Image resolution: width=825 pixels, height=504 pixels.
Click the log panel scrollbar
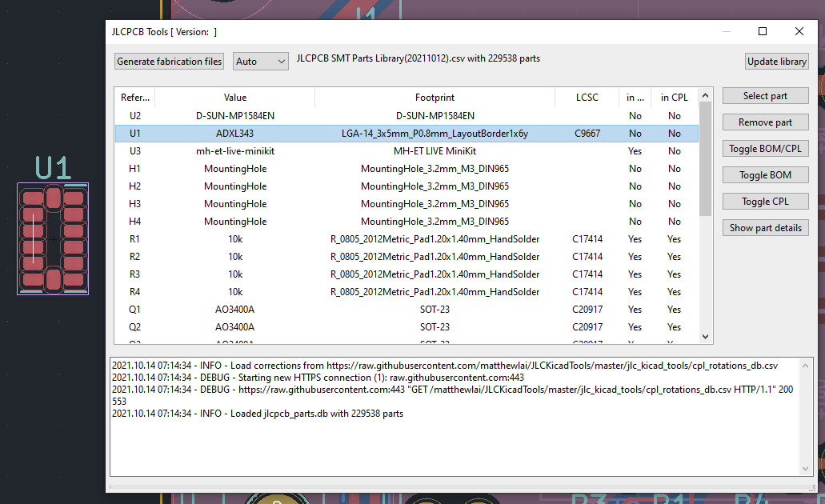(x=806, y=416)
